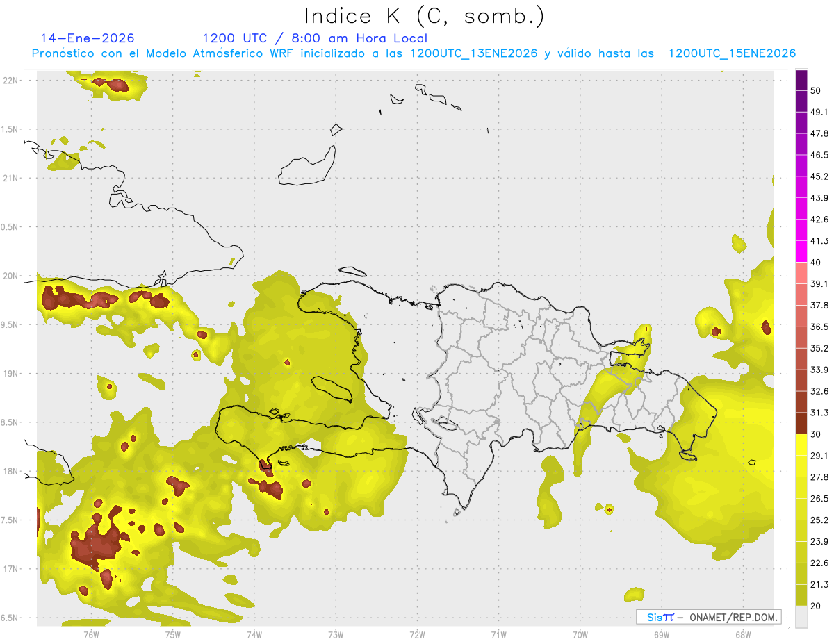Click the 'Indice K (C, somb.)' title
The height and width of the screenshot is (644, 834).
(x=424, y=16)
